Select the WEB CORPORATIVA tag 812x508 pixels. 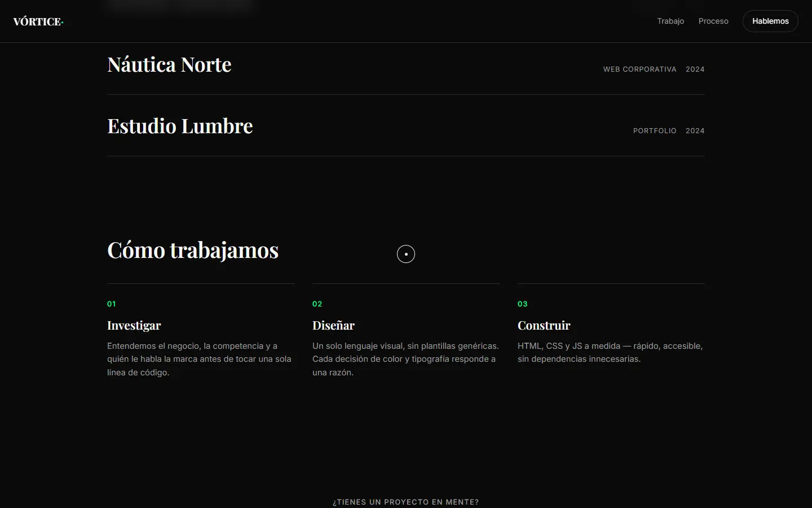[x=639, y=69]
